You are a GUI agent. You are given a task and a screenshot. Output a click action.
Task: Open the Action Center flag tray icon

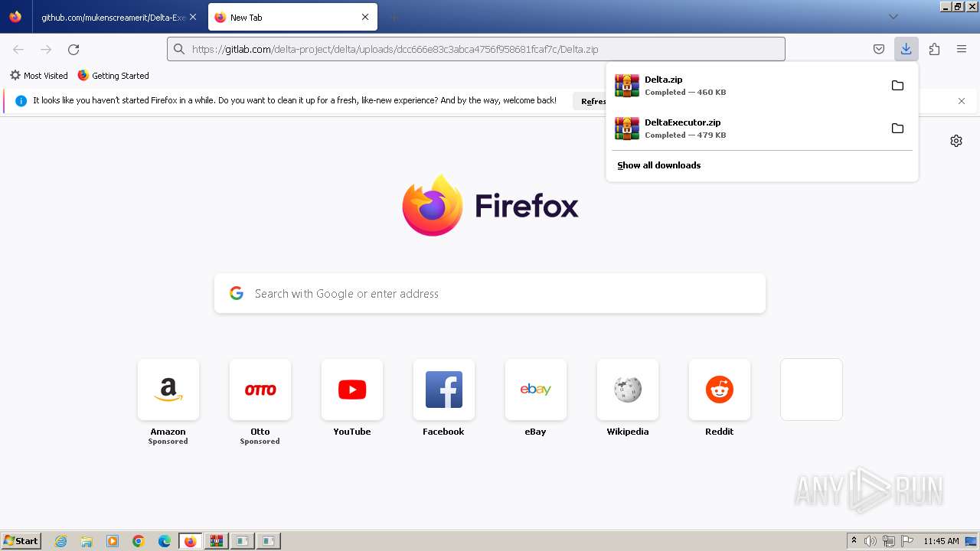tap(907, 541)
